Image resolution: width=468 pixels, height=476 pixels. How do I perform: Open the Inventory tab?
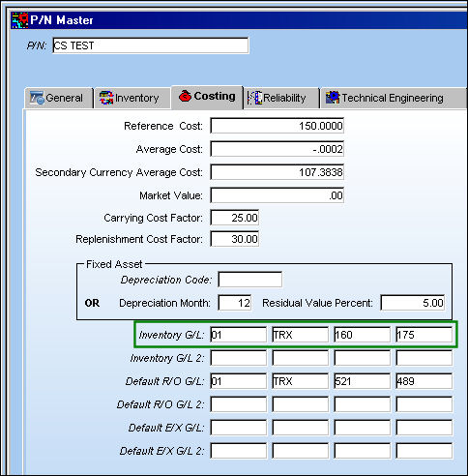pyautogui.click(x=132, y=98)
